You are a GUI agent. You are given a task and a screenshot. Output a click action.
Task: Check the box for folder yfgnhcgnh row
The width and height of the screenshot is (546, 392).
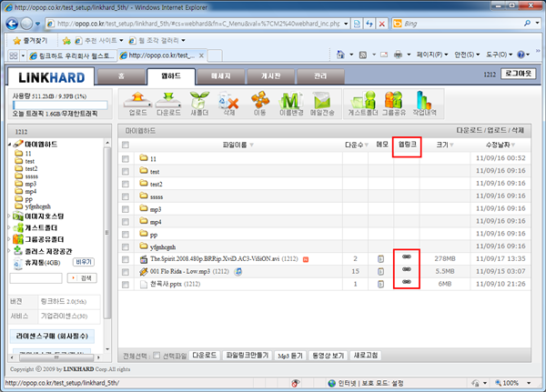pyautogui.click(x=126, y=247)
